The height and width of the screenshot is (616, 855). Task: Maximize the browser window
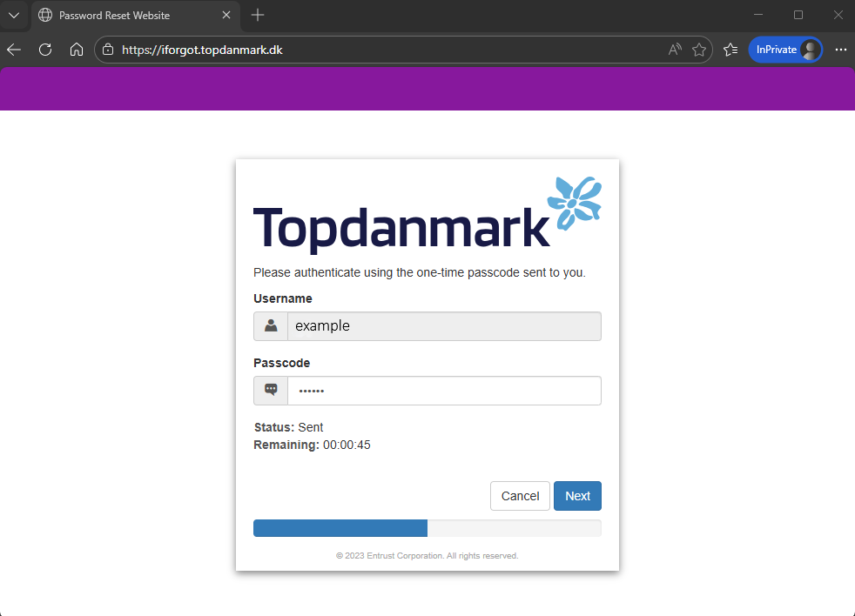[x=798, y=16]
